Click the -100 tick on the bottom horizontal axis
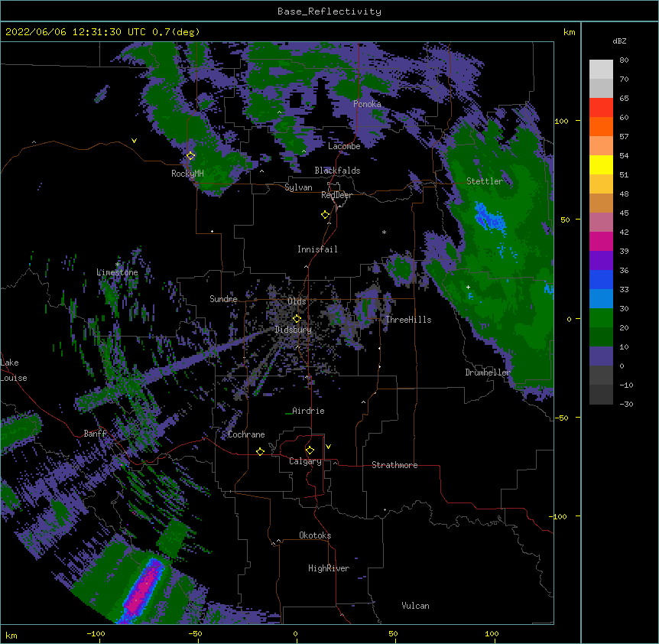 96,633
